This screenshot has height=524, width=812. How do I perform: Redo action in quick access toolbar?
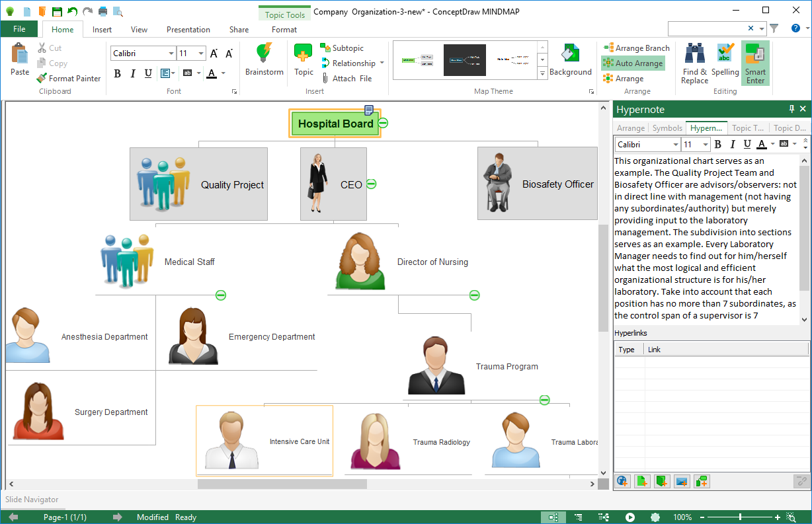(88, 11)
